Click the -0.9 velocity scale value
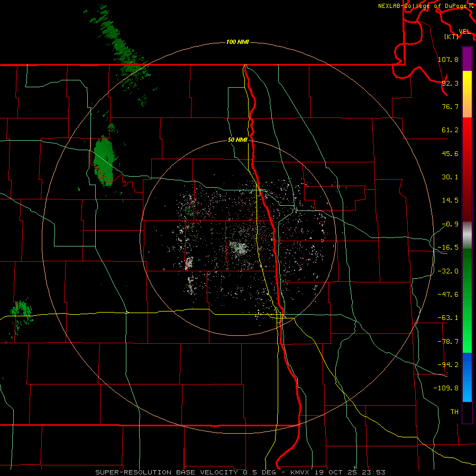Screen dimensions: 476x476 (450, 224)
